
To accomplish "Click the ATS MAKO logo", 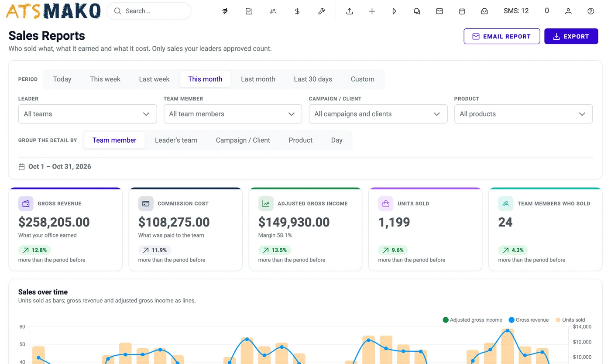I will [53, 11].
